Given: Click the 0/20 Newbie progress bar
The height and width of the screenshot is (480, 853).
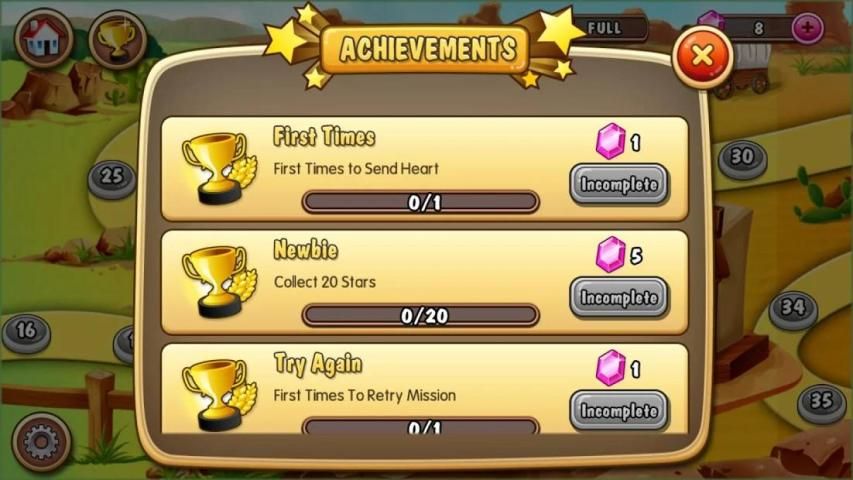Looking at the screenshot, I should click(x=421, y=315).
